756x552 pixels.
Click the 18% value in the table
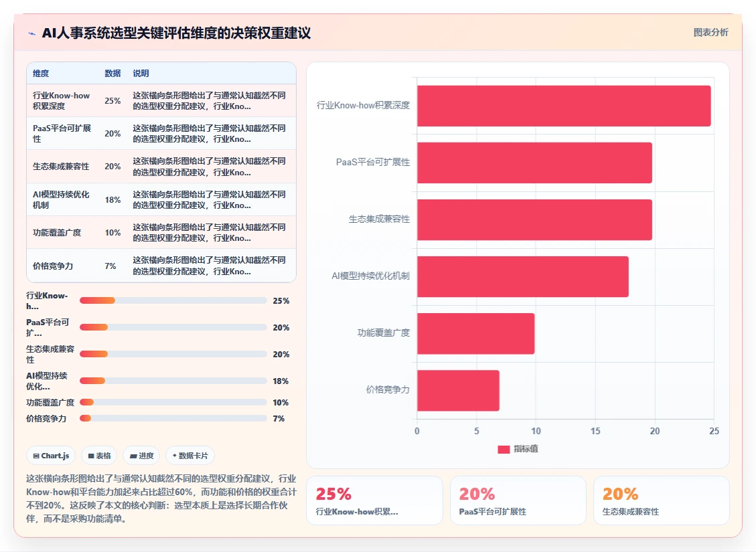(112, 199)
